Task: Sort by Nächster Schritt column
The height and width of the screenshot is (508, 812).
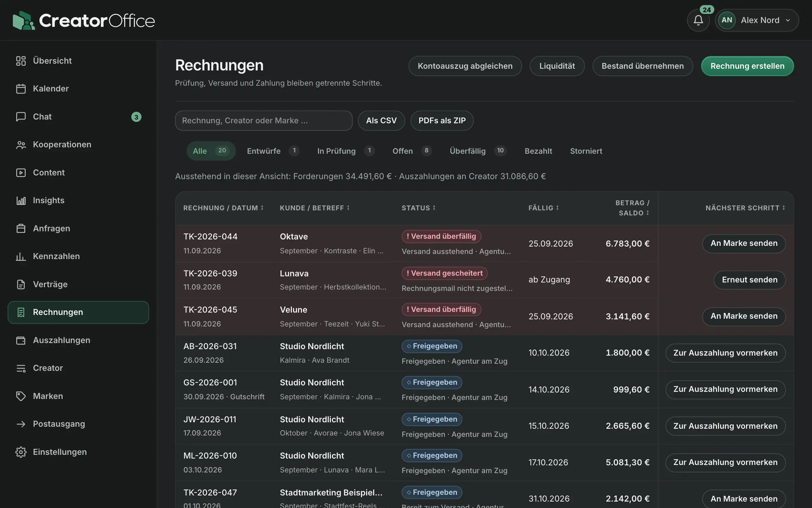Action: pyautogui.click(x=745, y=208)
